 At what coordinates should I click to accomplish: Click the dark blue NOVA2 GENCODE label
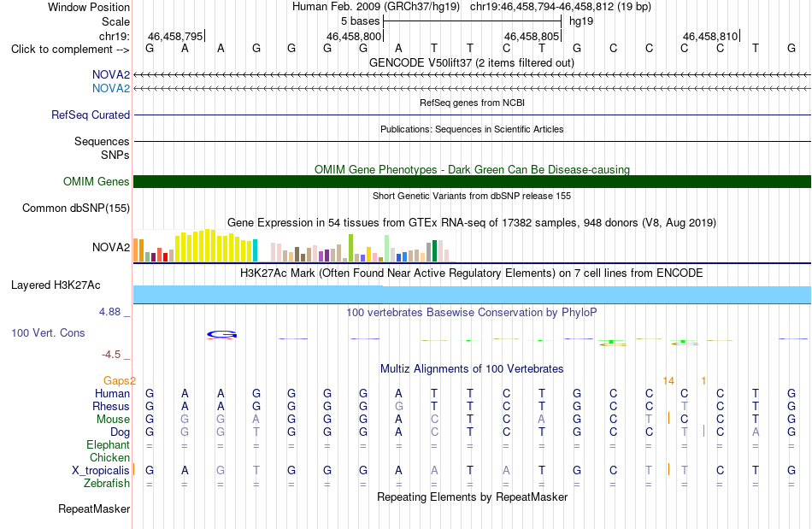tap(111, 75)
